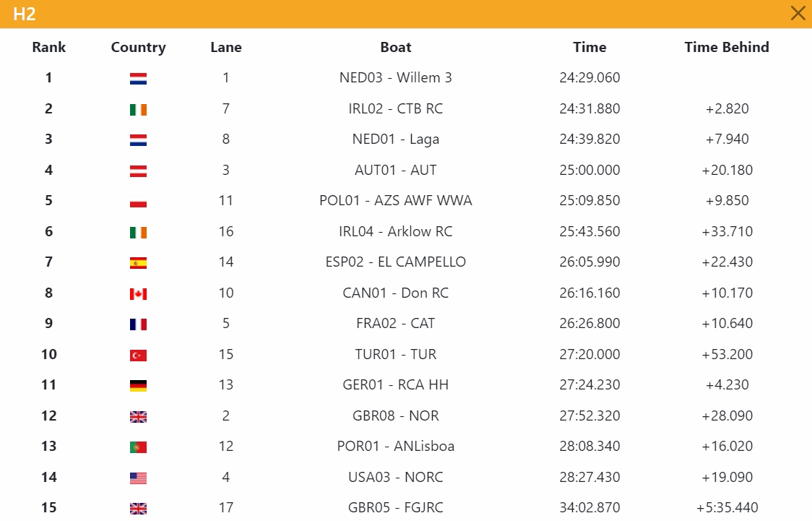Click the Rank column header
This screenshot has height=521, width=812.
48,47
